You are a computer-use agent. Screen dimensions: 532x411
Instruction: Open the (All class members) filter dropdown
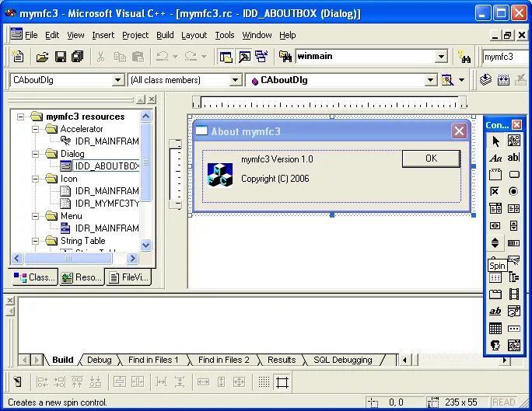[235, 80]
